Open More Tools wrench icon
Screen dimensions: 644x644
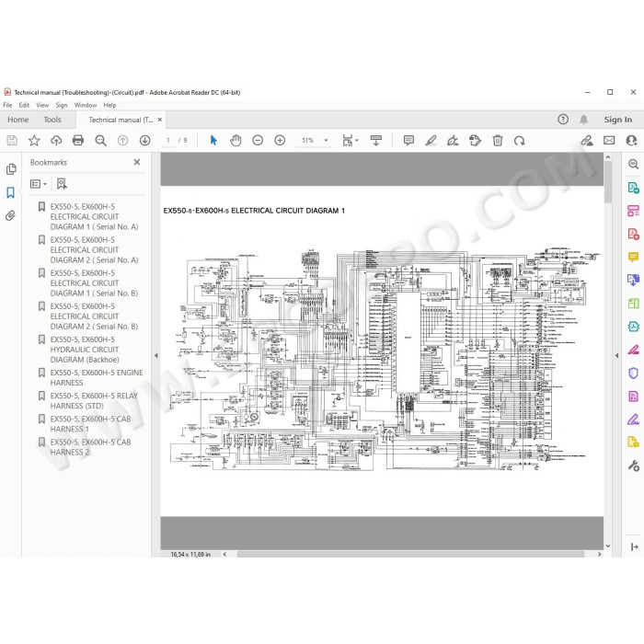click(x=633, y=466)
